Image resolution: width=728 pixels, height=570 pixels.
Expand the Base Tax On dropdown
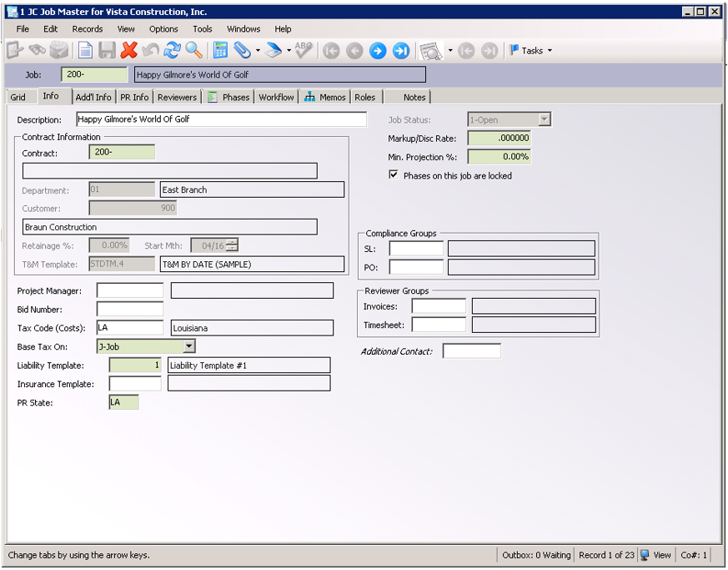point(188,346)
